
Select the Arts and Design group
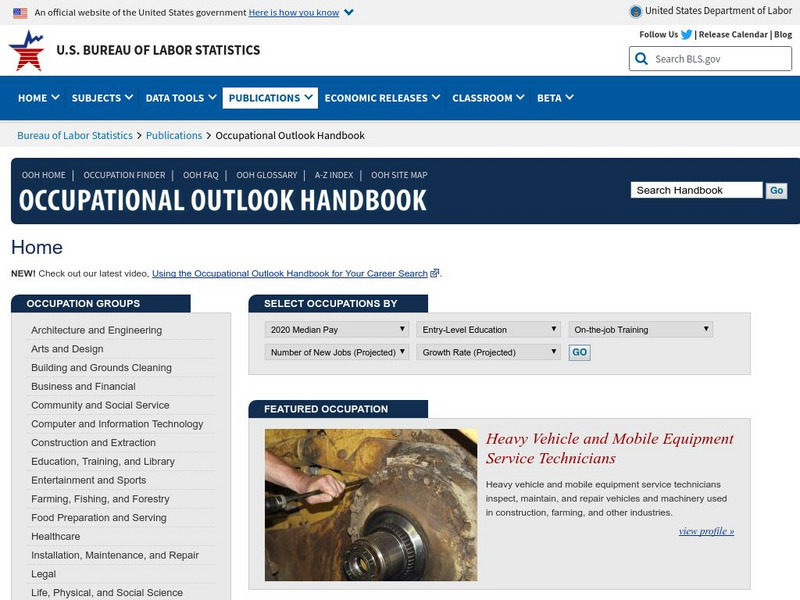coord(67,349)
